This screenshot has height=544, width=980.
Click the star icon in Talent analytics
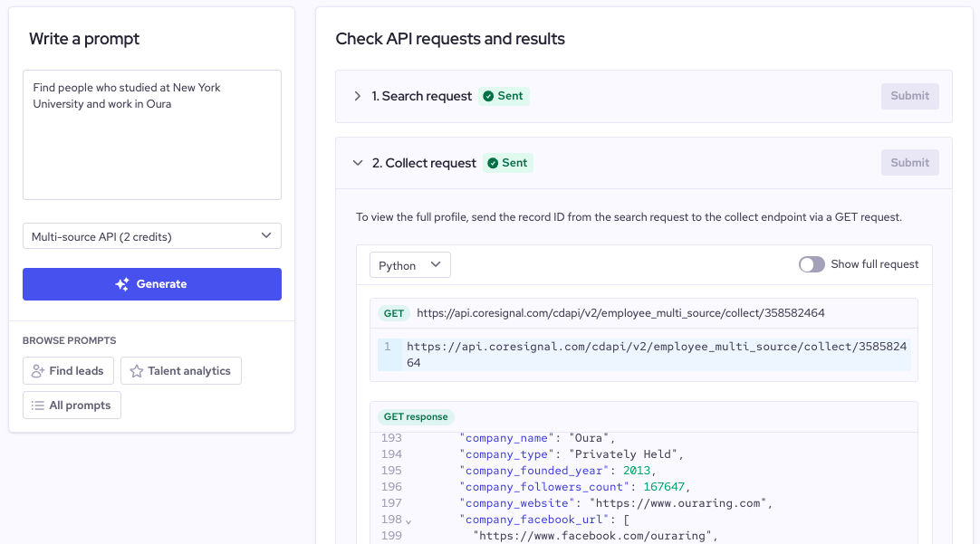tap(136, 371)
